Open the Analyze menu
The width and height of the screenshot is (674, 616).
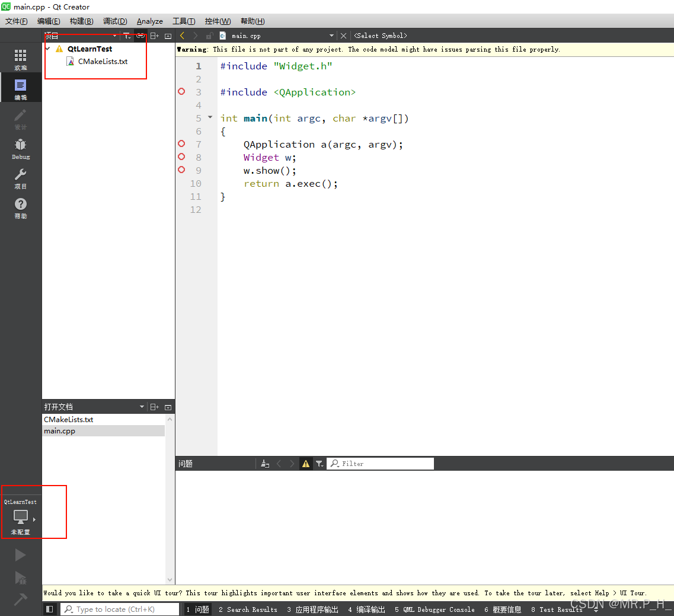pos(149,21)
